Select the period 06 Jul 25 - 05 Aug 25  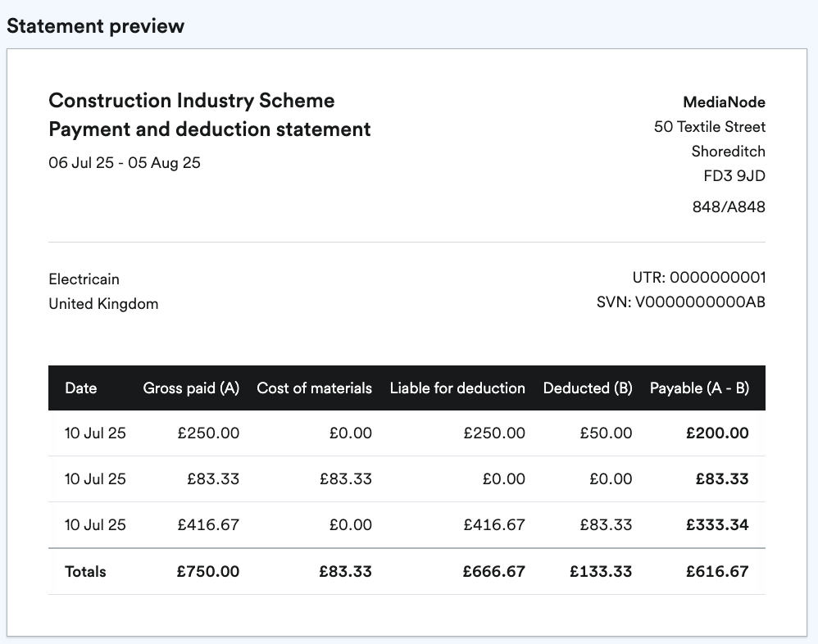pyautogui.click(x=124, y=163)
